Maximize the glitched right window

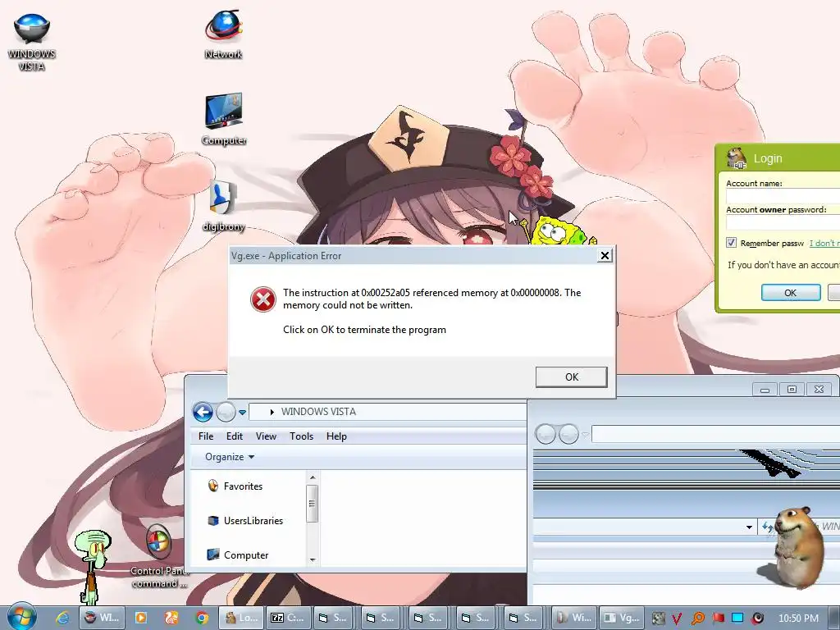point(792,390)
